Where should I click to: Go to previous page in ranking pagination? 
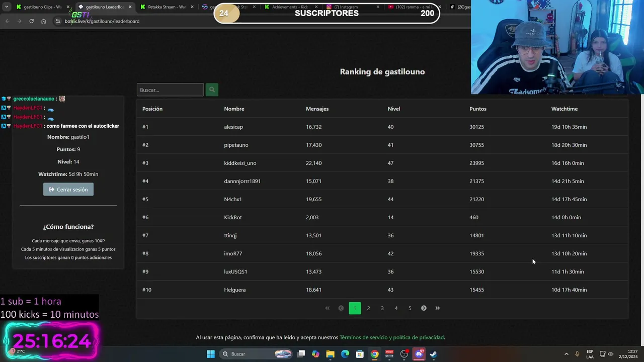coord(341,308)
